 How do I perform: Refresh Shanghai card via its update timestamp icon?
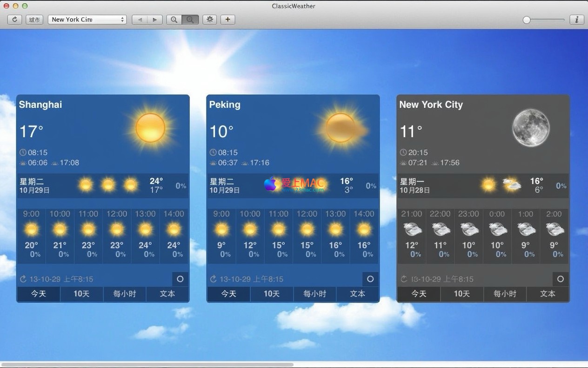[x=23, y=279]
